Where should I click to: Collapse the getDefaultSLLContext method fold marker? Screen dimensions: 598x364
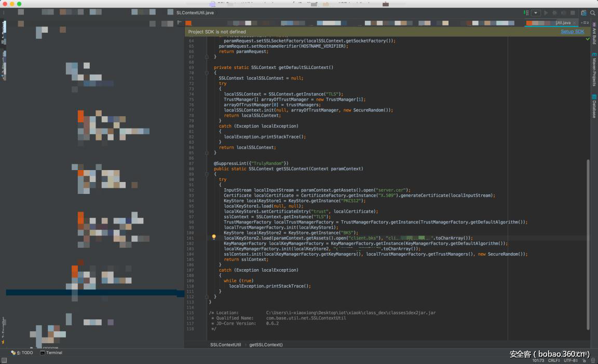pos(207,73)
